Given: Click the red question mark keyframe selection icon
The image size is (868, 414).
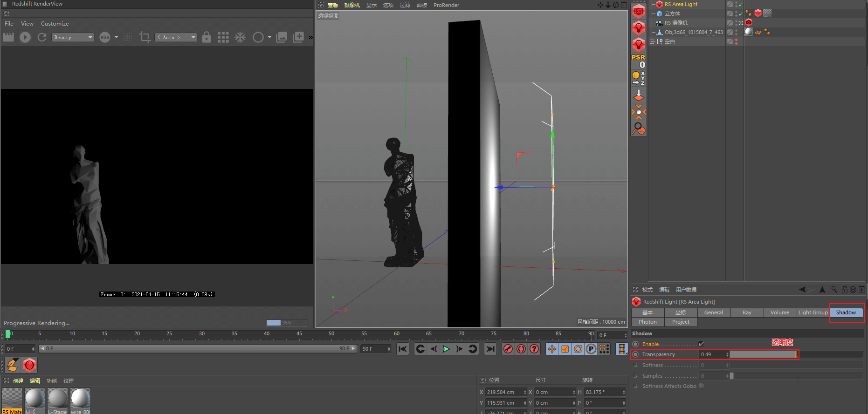Looking at the screenshot, I should coord(534,349).
